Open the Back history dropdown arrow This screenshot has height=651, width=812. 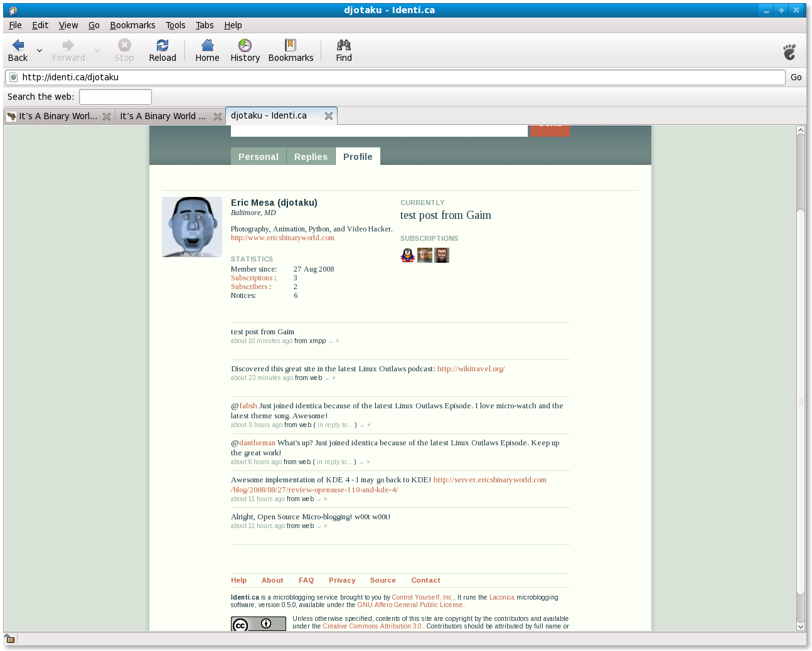pos(40,51)
